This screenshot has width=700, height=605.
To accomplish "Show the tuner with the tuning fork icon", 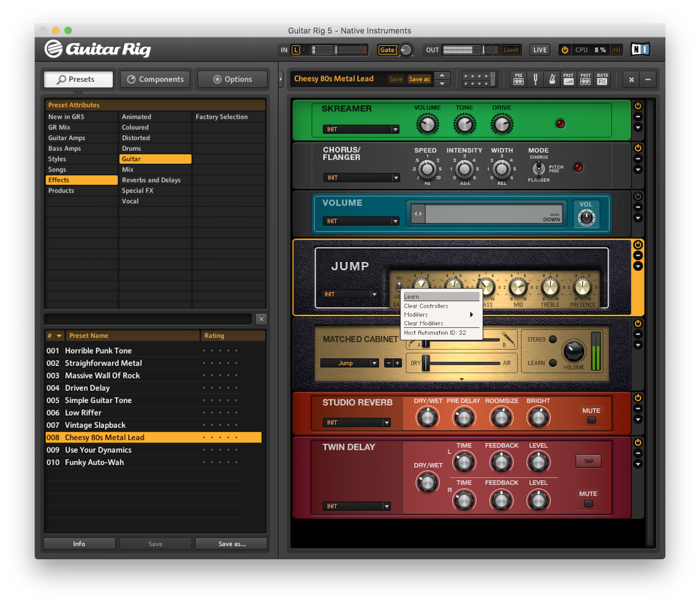I will (x=535, y=79).
